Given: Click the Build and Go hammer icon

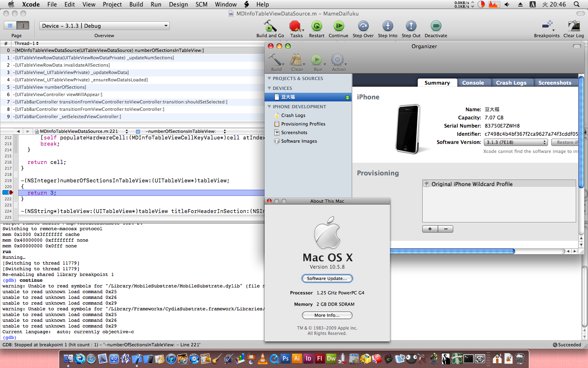Looking at the screenshot, I should 270,27.
